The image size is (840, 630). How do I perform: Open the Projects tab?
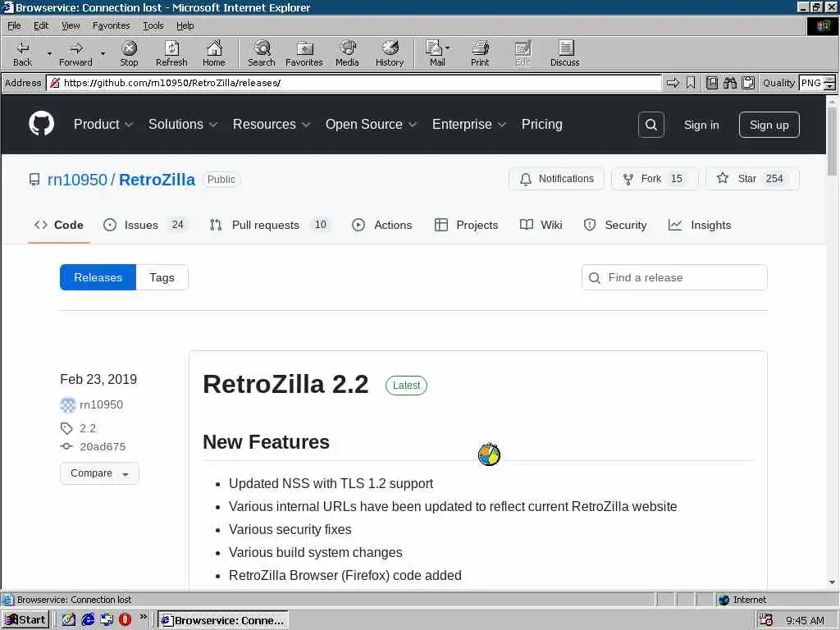click(x=466, y=225)
